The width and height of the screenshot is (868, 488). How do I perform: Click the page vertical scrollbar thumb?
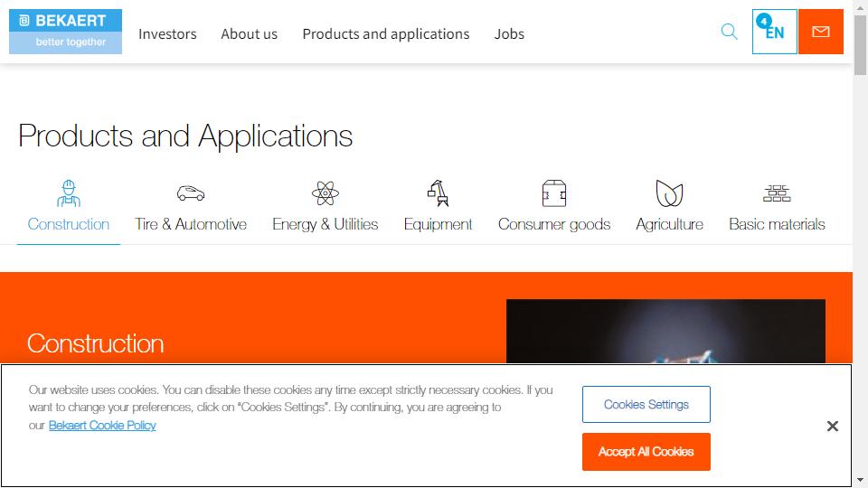(x=860, y=44)
